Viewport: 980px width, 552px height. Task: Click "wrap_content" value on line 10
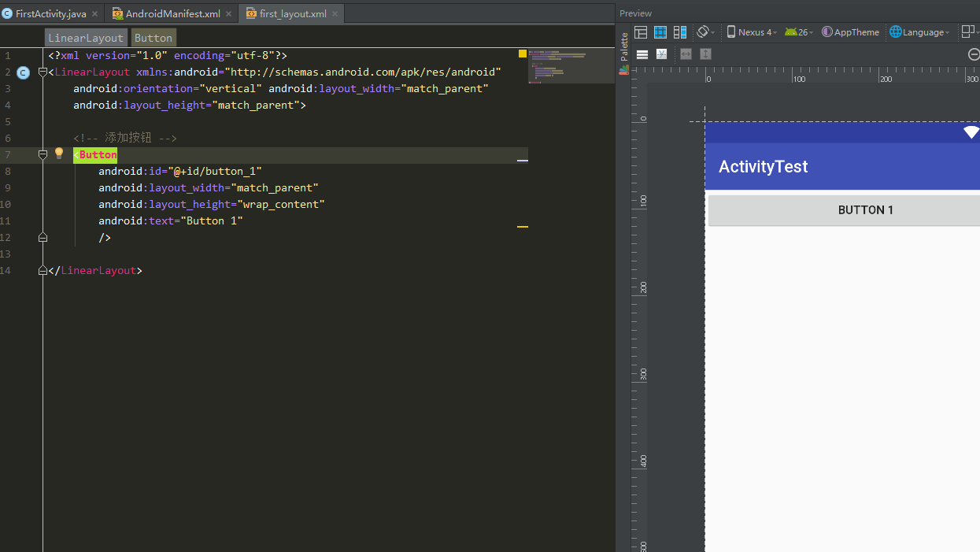pyautogui.click(x=281, y=204)
